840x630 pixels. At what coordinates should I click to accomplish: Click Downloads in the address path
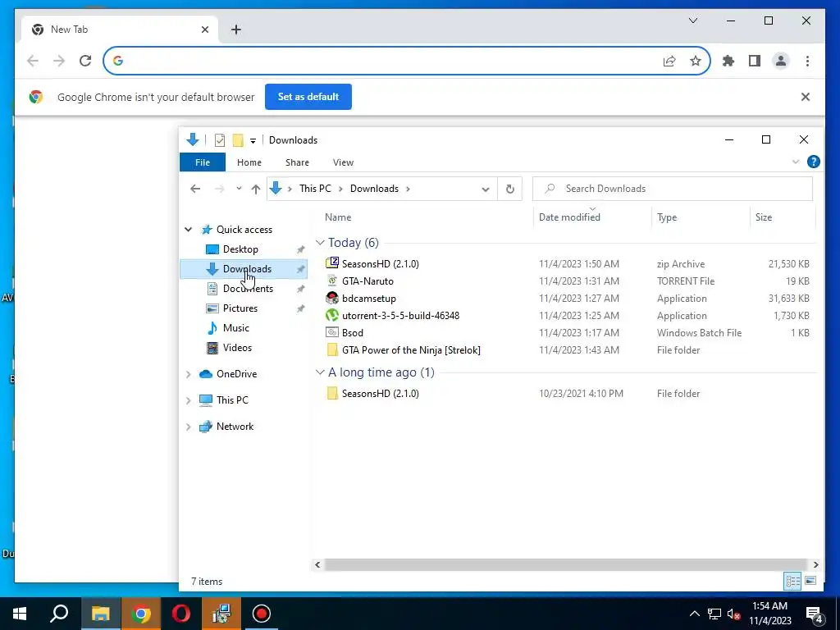374,189
